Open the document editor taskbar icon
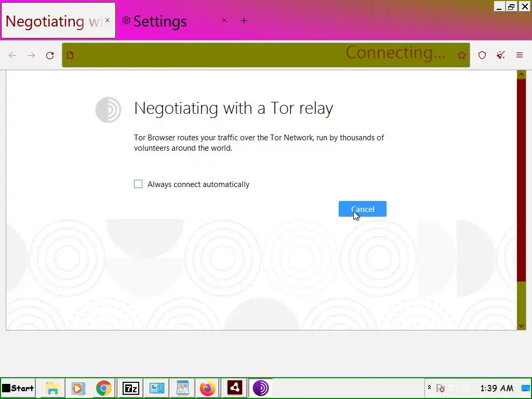Image resolution: width=532 pixels, height=399 pixels. (x=182, y=388)
